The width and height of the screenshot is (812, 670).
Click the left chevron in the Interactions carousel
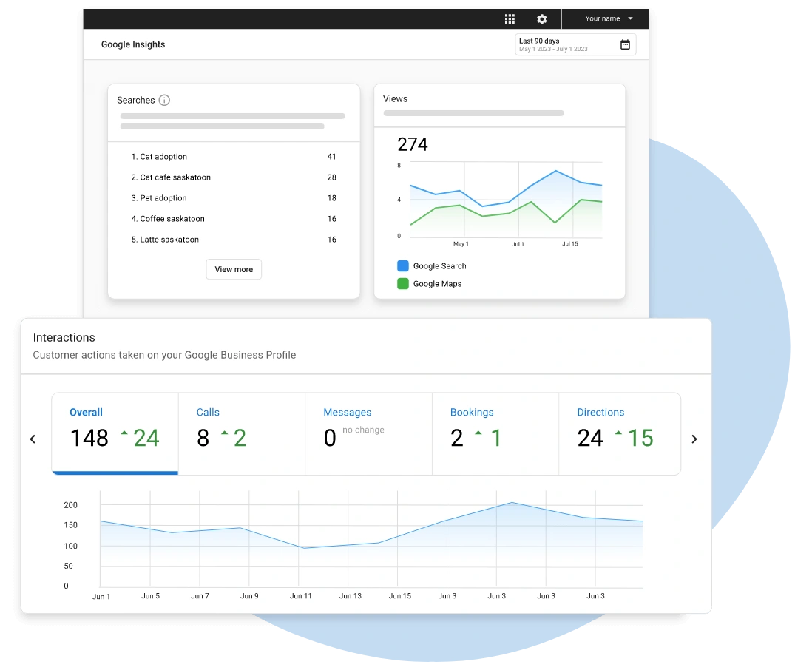[x=33, y=439]
